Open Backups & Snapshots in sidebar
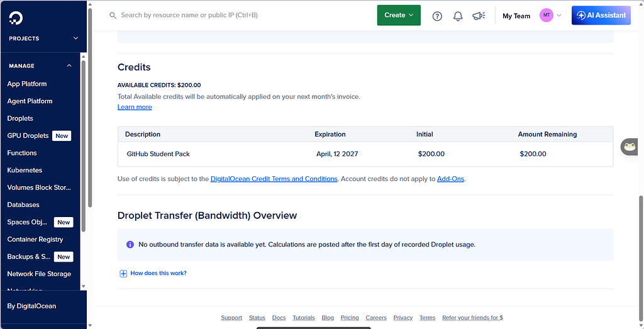Screen dimensions: 644x329 click(x=28, y=256)
